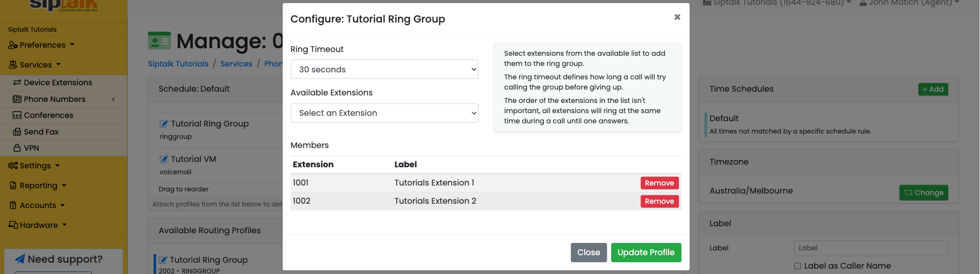This screenshot has height=274, width=980.
Task: Click the Update Profile button
Action: [646, 253]
